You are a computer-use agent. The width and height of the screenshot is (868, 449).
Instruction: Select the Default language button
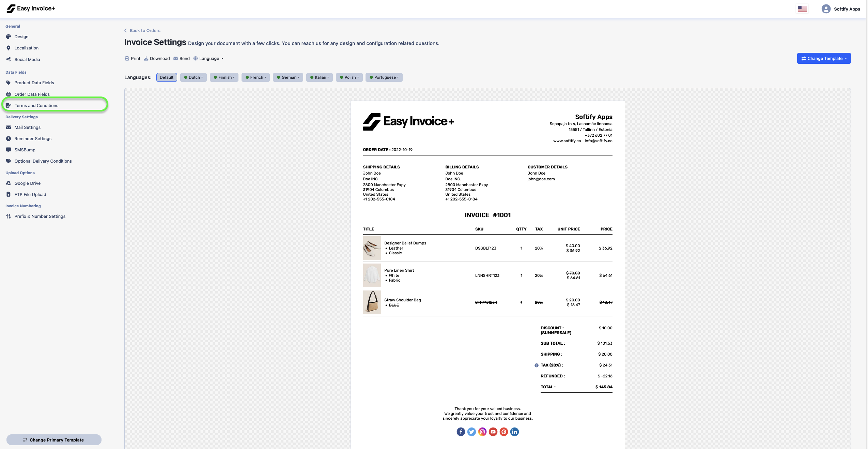(x=167, y=77)
